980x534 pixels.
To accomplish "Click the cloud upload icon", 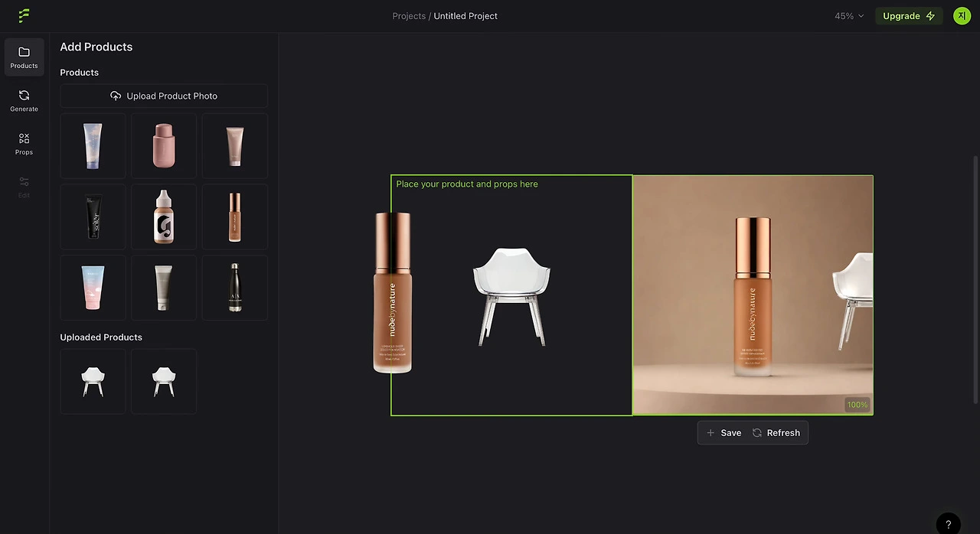I will [x=116, y=96].
